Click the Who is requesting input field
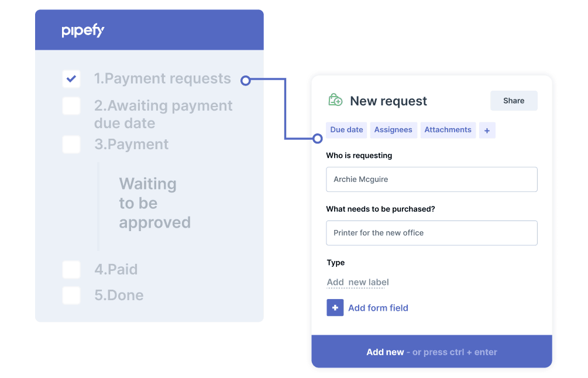Image resolution: width=588 pixels, height=378 pixels. click(x=431, y=180)
